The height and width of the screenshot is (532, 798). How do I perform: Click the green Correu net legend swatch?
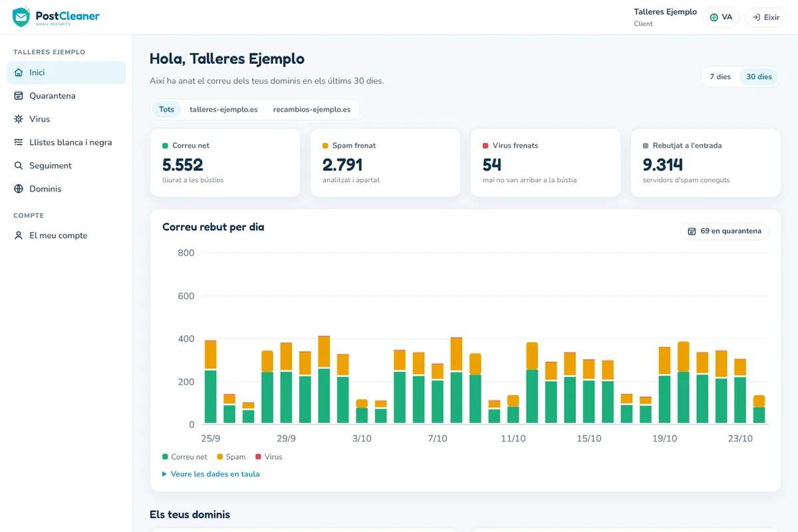click(x=165, y=457)
